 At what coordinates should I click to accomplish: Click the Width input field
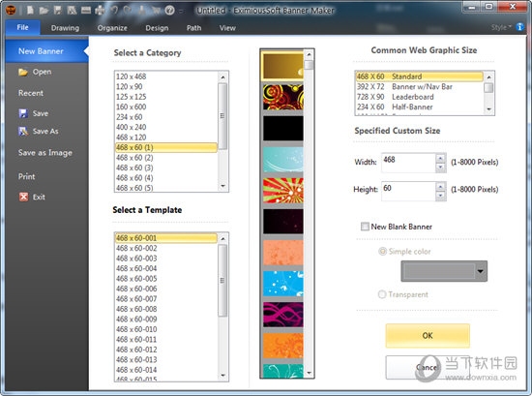pos(408,163)
